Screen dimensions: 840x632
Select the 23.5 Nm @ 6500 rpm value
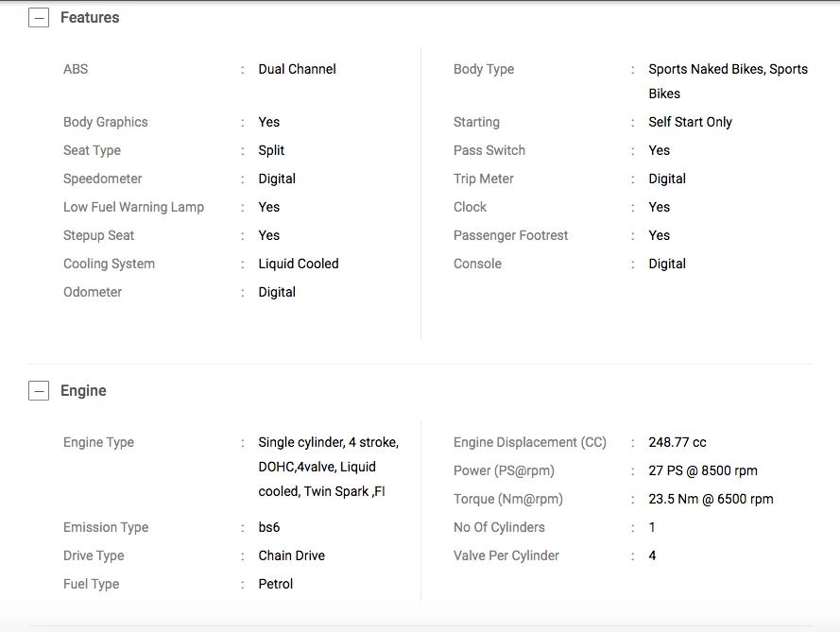coord(711,499)
